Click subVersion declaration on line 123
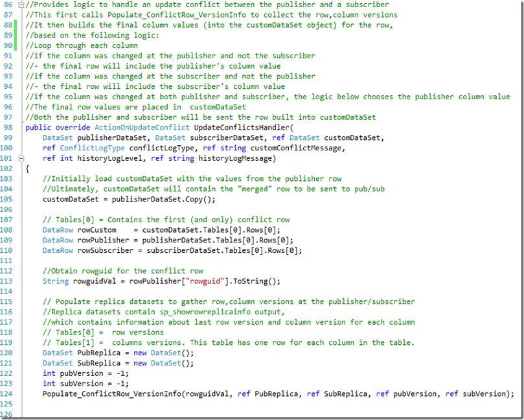524x420 pixels. click(x=82, y=384)
